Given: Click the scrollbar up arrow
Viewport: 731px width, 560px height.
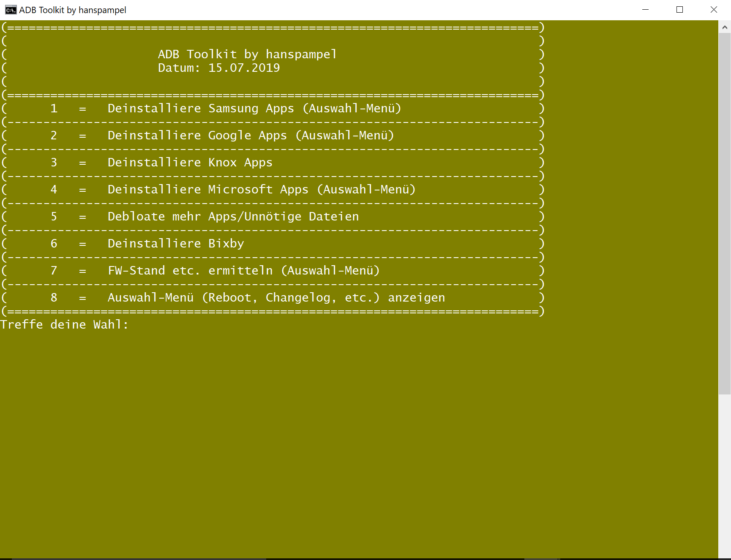Looking at the screenshot, I should coord(725,27).
